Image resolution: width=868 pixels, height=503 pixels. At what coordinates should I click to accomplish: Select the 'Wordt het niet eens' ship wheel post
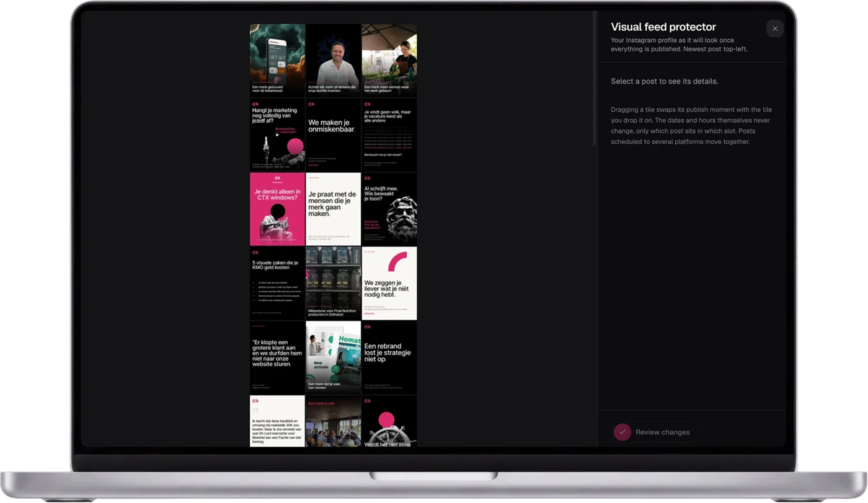[389, 421]
